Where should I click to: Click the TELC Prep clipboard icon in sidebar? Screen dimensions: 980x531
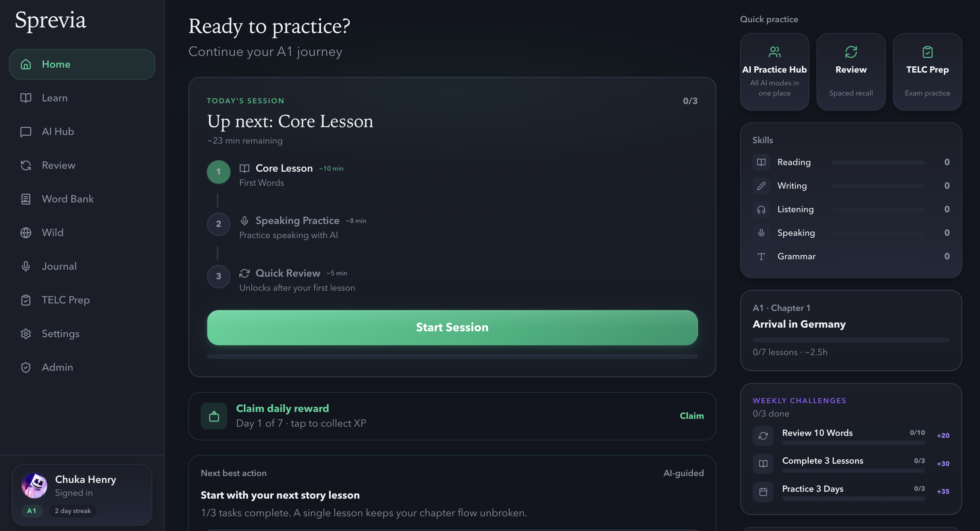point(25,300)
